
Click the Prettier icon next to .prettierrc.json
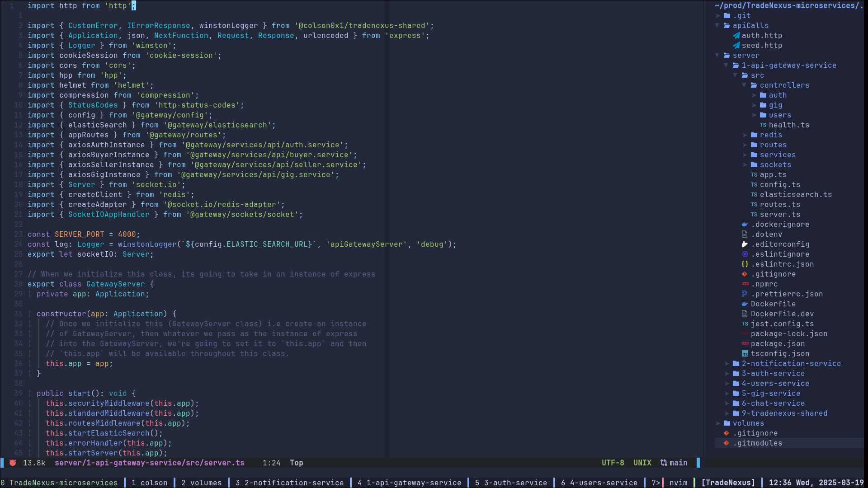745,294
